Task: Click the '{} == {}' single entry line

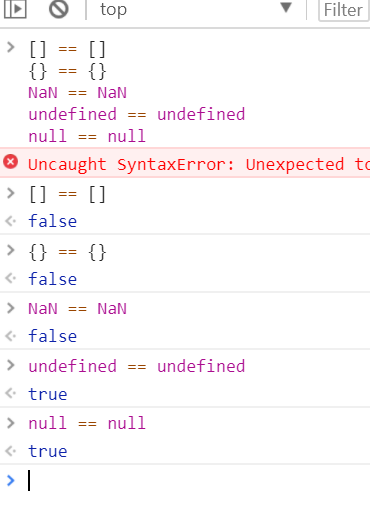Action: [x=68, y=252]
